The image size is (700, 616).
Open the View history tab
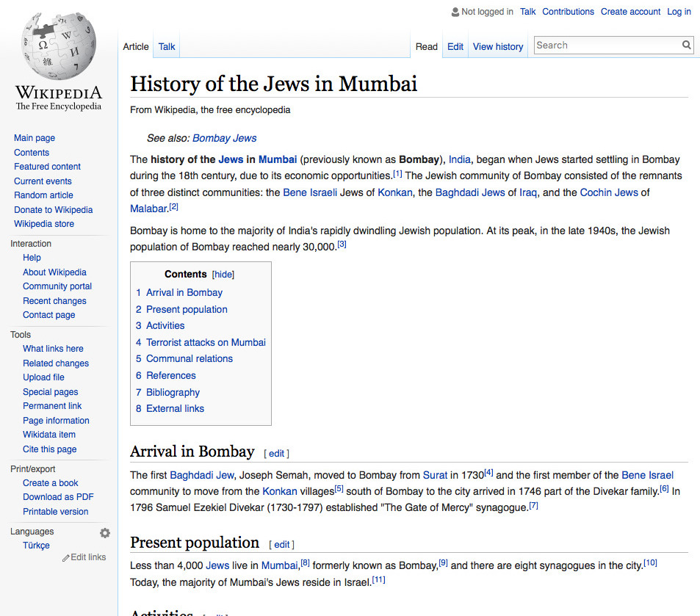(497, 47)
